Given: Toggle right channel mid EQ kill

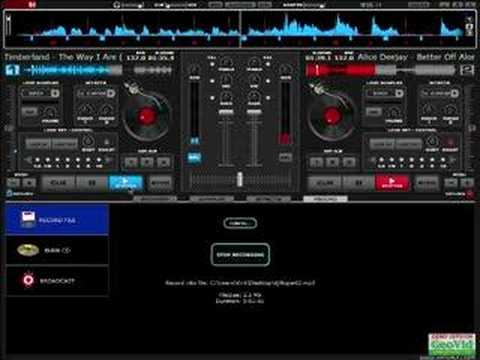Looking at the screenshot, I should 268,81.
